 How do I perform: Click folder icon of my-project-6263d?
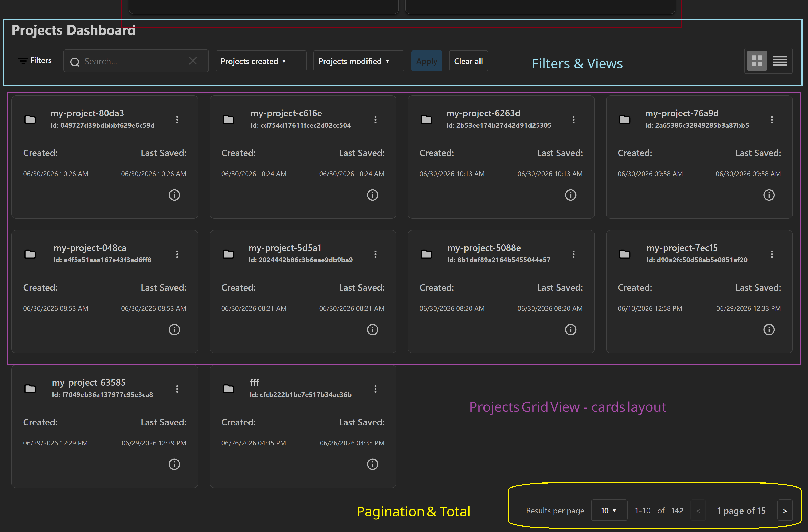coord(426,119)
